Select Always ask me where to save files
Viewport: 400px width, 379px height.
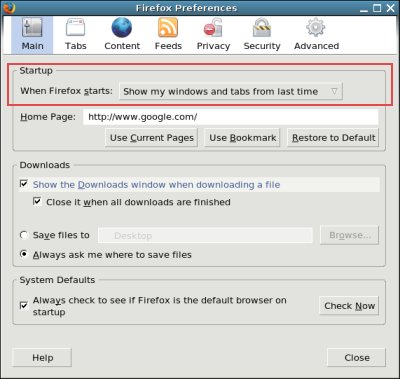pos(24,254)
